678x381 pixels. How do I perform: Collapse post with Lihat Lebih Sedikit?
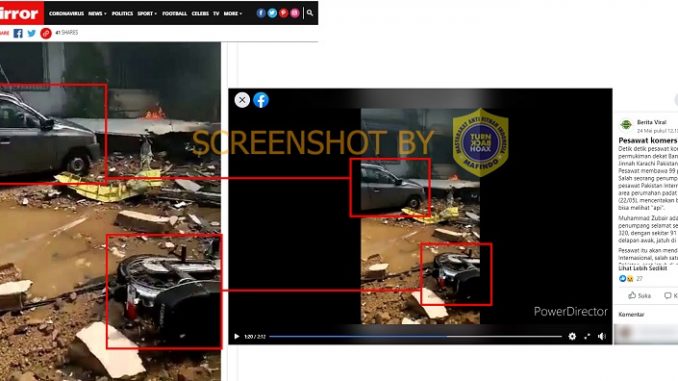click(x=643, y=268)
